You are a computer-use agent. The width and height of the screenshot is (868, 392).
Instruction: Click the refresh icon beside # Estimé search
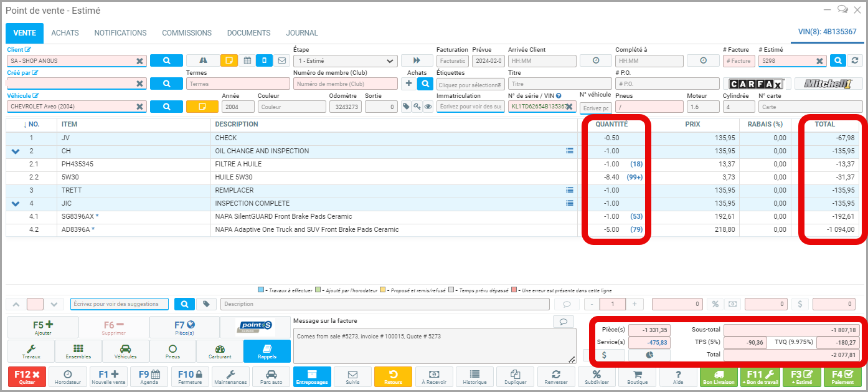pos(856,60)
